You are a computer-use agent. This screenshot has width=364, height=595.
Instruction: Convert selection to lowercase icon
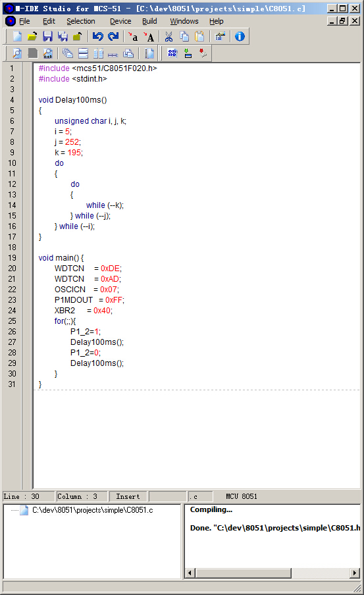[x=133, y=36]
